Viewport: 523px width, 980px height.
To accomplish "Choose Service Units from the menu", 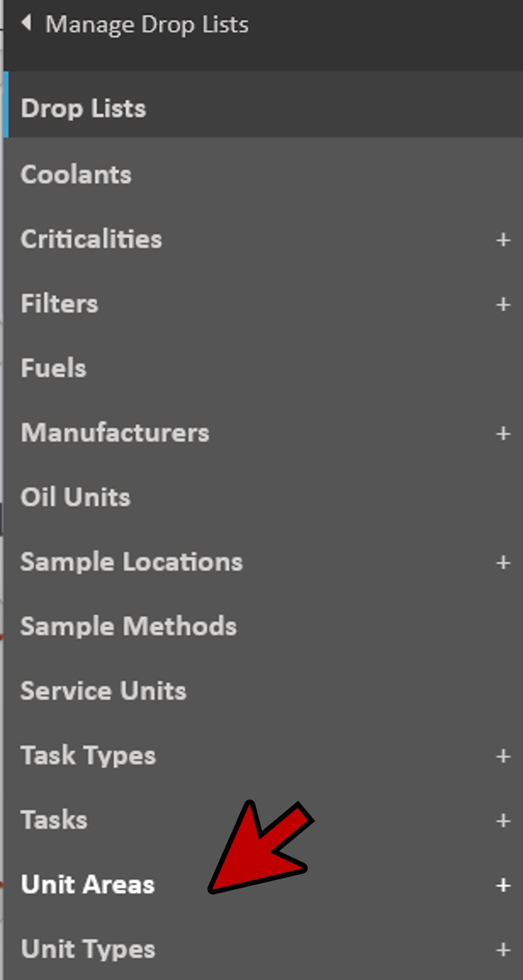I will point(103,691).
